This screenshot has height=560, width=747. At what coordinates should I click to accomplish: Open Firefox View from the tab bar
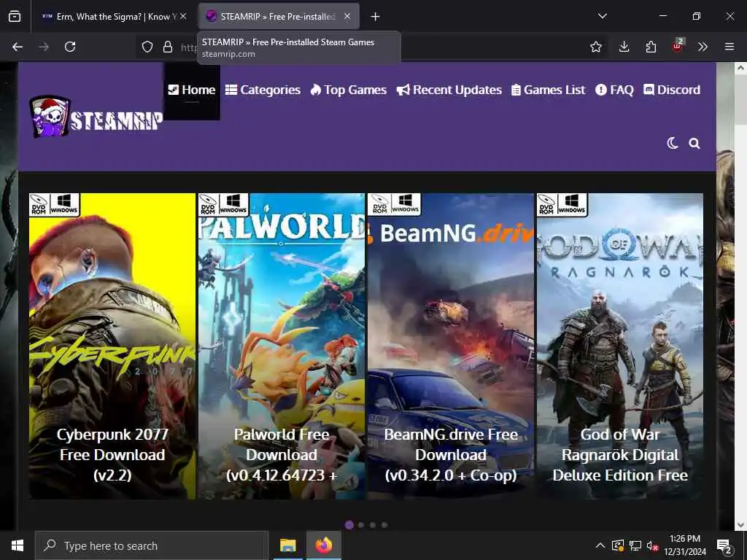(x=15, y=17)
